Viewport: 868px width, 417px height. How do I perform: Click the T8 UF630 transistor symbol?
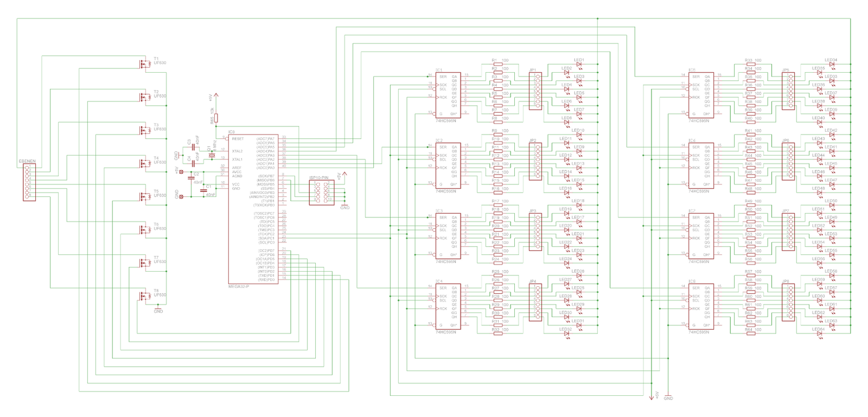(x=145, y=296)
